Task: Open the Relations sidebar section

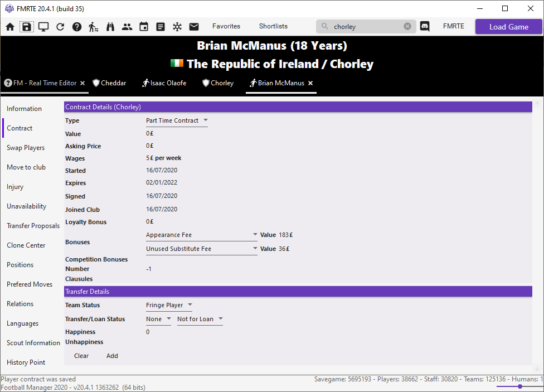Action: [x=20, y=304]
